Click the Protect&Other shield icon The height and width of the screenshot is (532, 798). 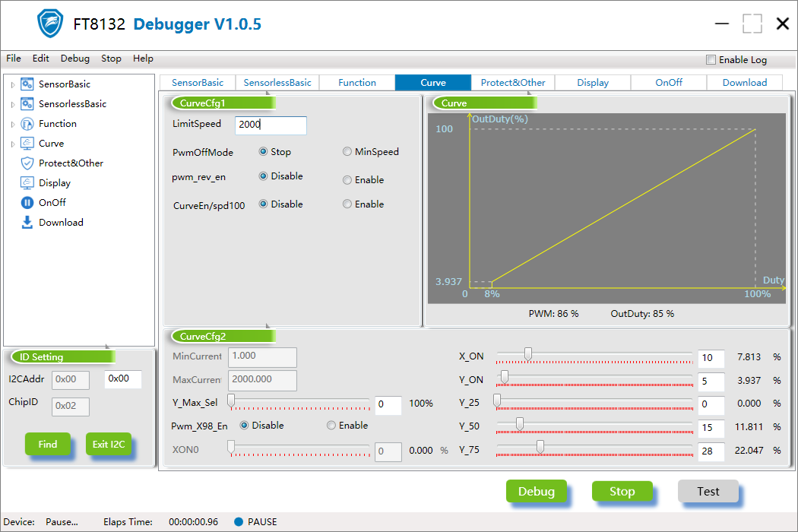click(27, 163)
